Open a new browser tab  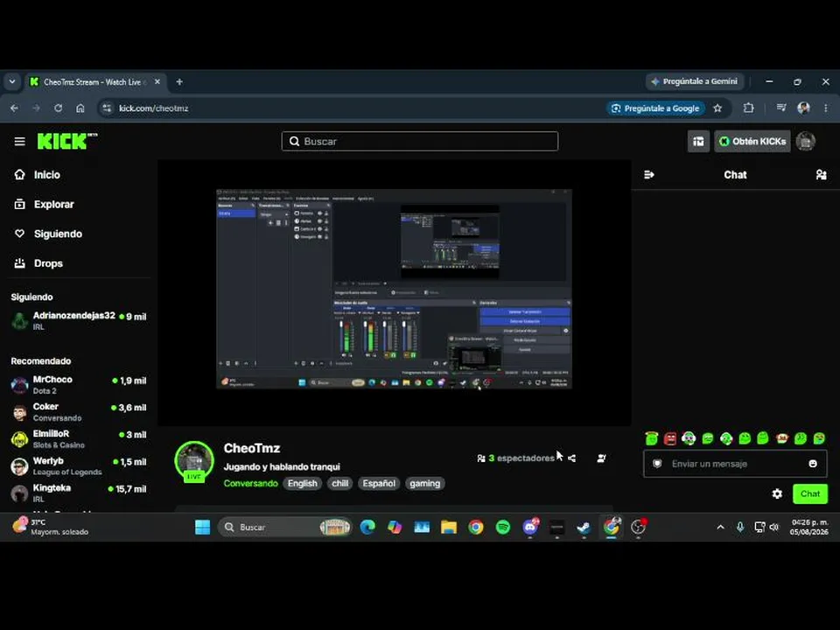179,82
